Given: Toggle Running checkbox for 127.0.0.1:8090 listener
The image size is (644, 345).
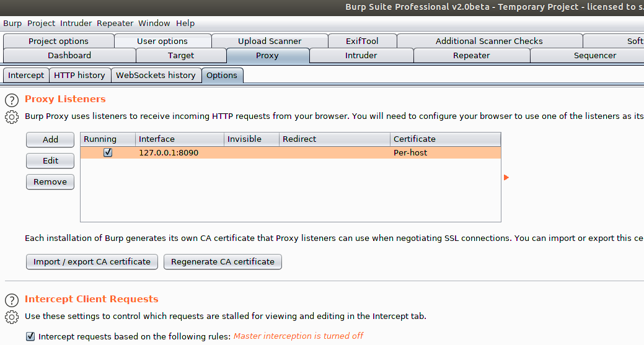Looking at the screenshot, I should tap(108, 152).
